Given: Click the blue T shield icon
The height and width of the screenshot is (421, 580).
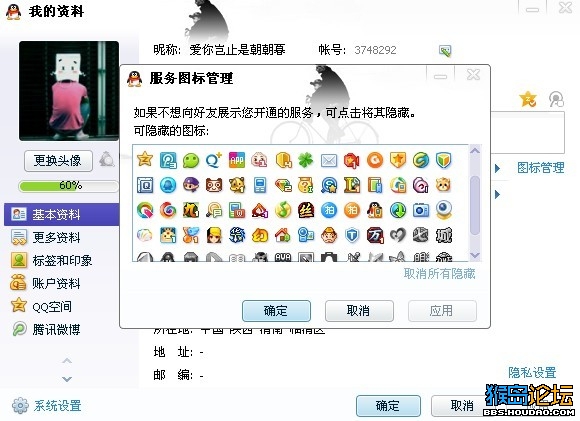Looking at the screenshot, I should (x=352, y=235).
